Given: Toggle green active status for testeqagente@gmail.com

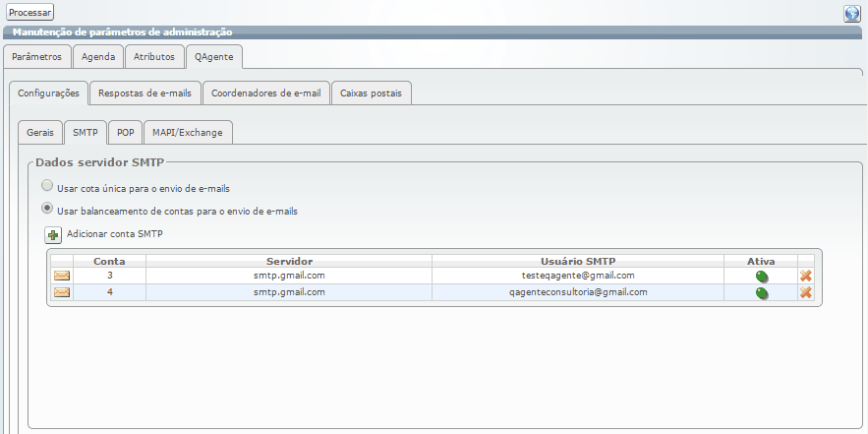Looking at the screenshot, I should 762,277.
